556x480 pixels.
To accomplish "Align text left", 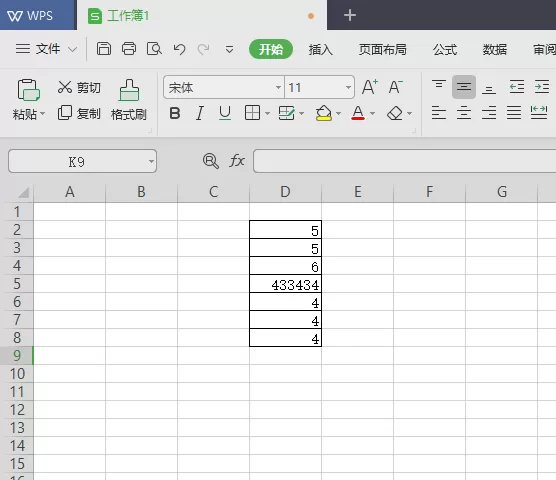I will (x=439, y=113).
